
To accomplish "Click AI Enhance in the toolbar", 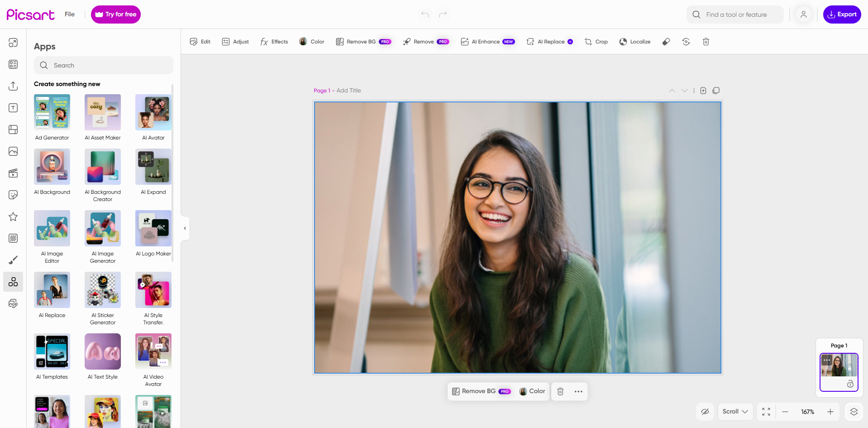I will [x=486, y=42].
